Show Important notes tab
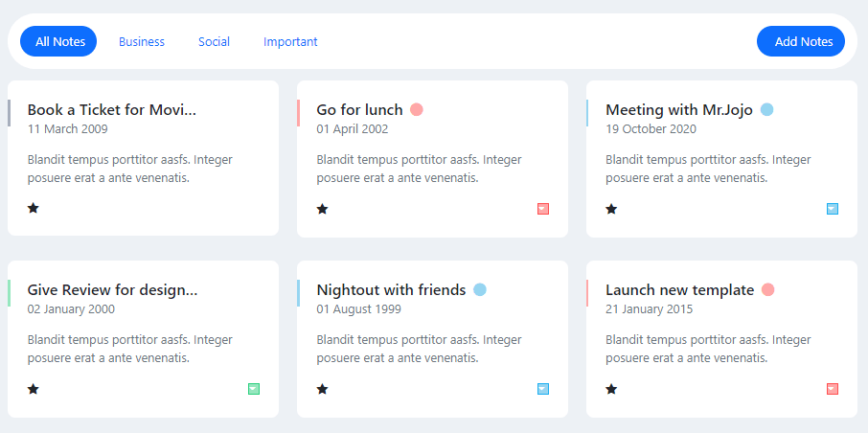This screenshot has width=868, height=433. (x=290, y=41)
